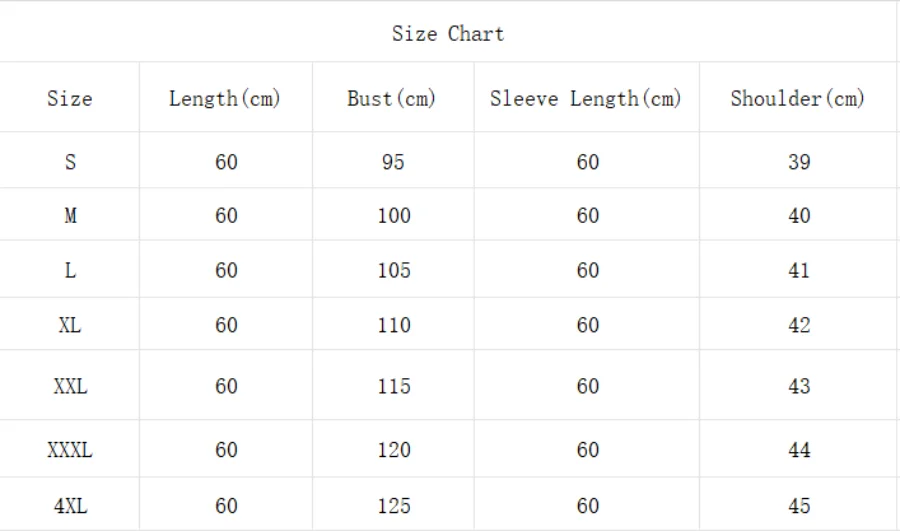
Task: Click shoulder value 45
Action: (798, 505)
